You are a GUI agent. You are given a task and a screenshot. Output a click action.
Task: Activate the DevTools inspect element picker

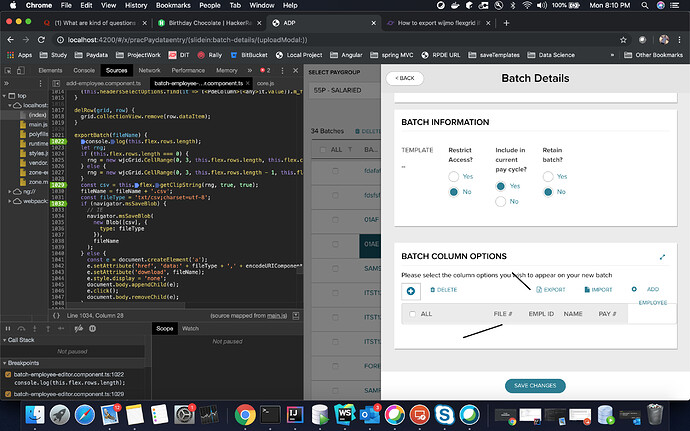point(7,70)
